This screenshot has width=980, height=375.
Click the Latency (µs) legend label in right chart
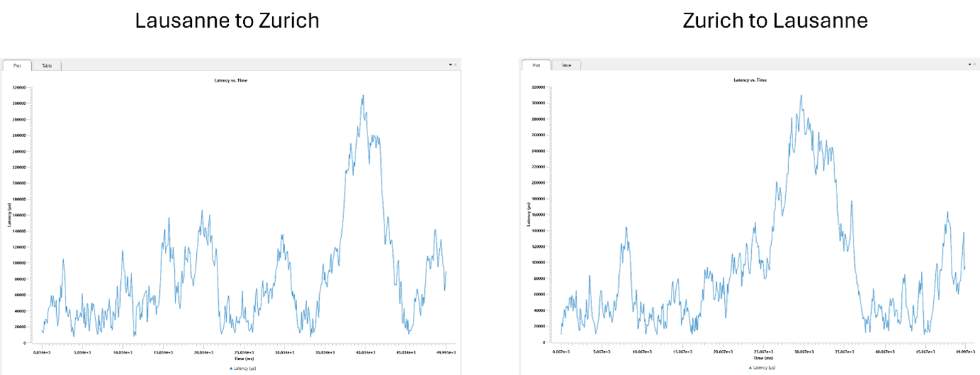tap(765, 368)
